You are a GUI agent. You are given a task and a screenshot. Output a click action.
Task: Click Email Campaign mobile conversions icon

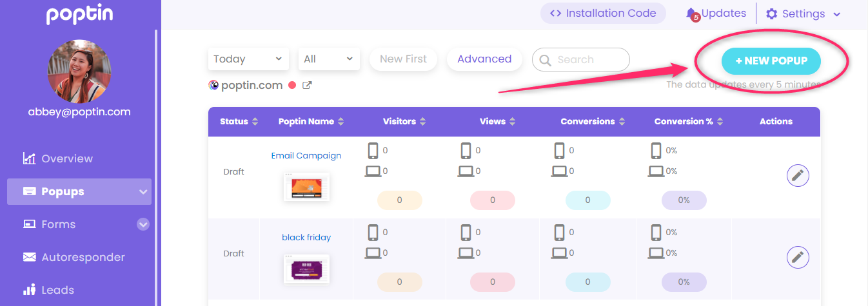coord(560,151)
